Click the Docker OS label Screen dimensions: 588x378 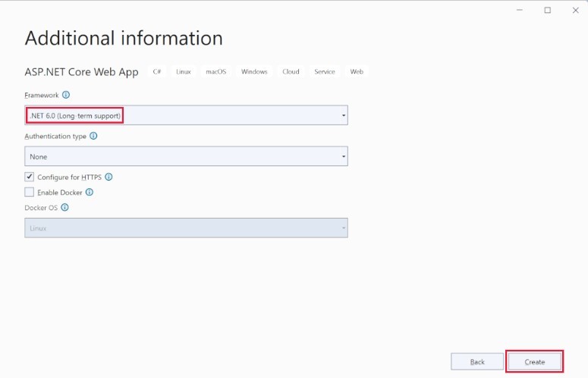coord(41,208)
